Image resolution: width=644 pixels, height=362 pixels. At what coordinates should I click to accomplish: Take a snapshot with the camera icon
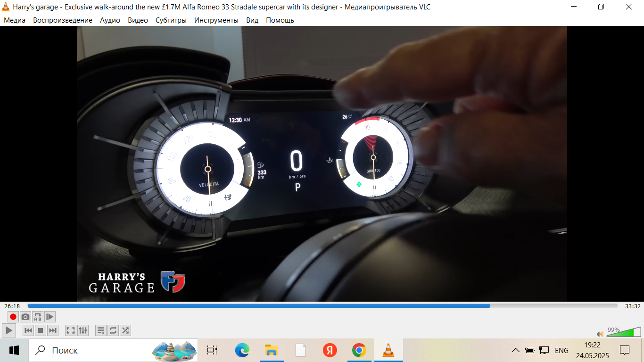tap(25, 317)
